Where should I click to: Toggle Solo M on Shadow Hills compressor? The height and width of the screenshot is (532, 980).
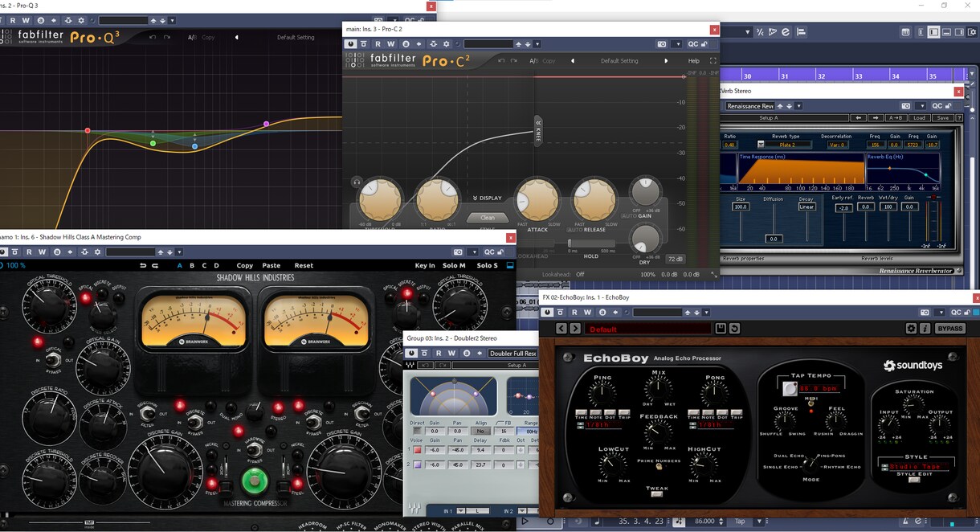pos(454,265)
